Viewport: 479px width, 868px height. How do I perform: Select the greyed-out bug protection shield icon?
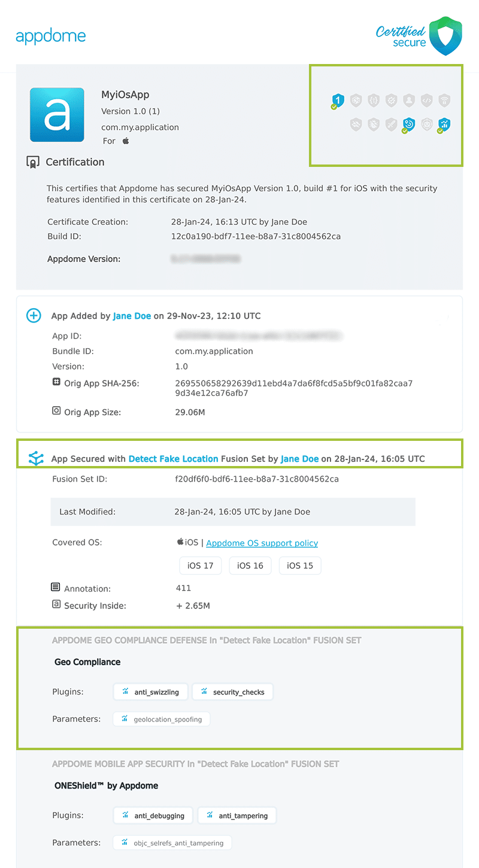click(374, 124)
